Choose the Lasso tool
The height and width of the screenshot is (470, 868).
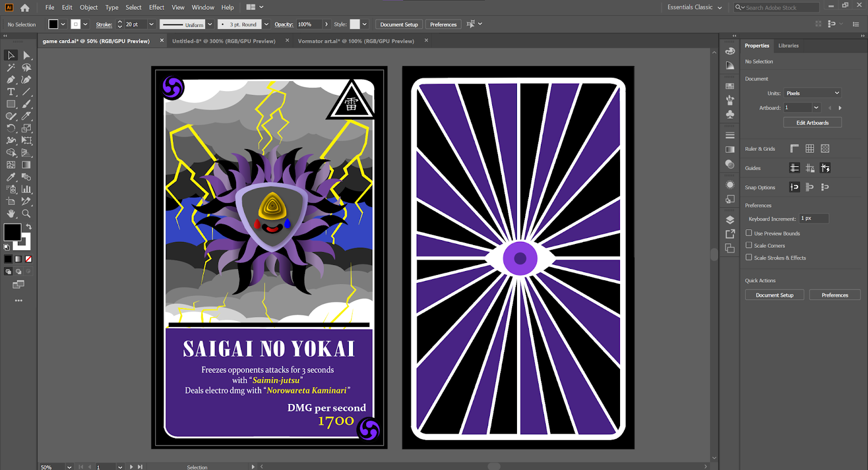(27, 68)
